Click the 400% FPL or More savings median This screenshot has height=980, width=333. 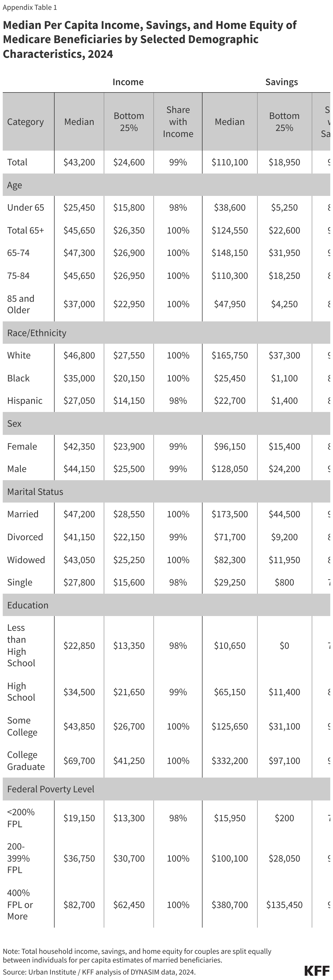click(x=230, y=904)
